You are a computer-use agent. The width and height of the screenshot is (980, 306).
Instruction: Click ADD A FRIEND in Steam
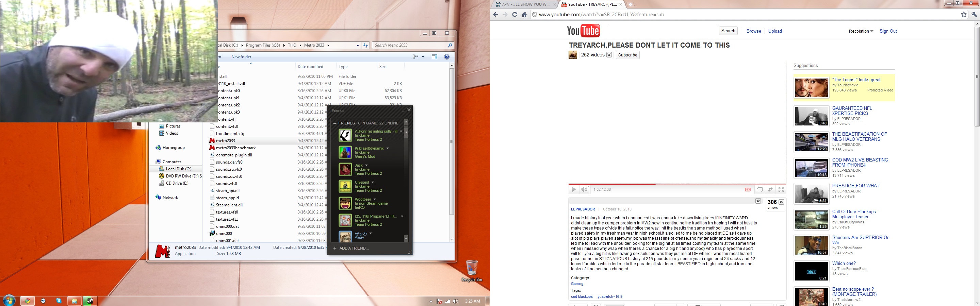(x=351, y=248)
